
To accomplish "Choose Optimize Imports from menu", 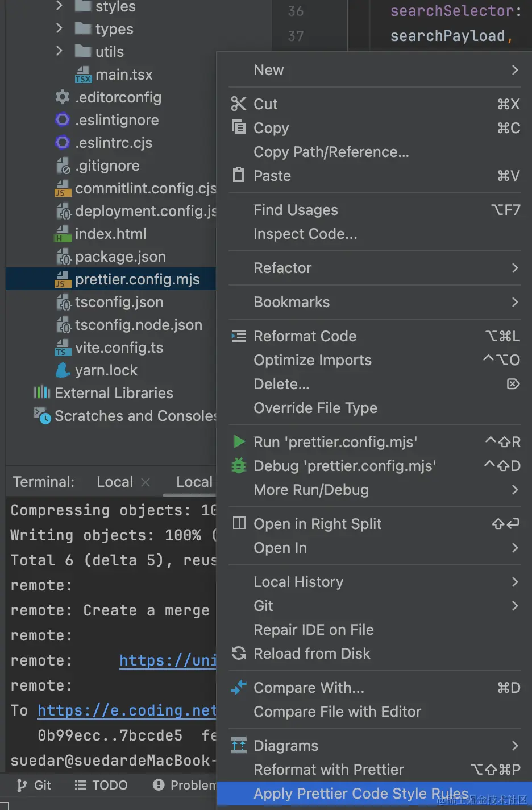I will click(313, 359).
